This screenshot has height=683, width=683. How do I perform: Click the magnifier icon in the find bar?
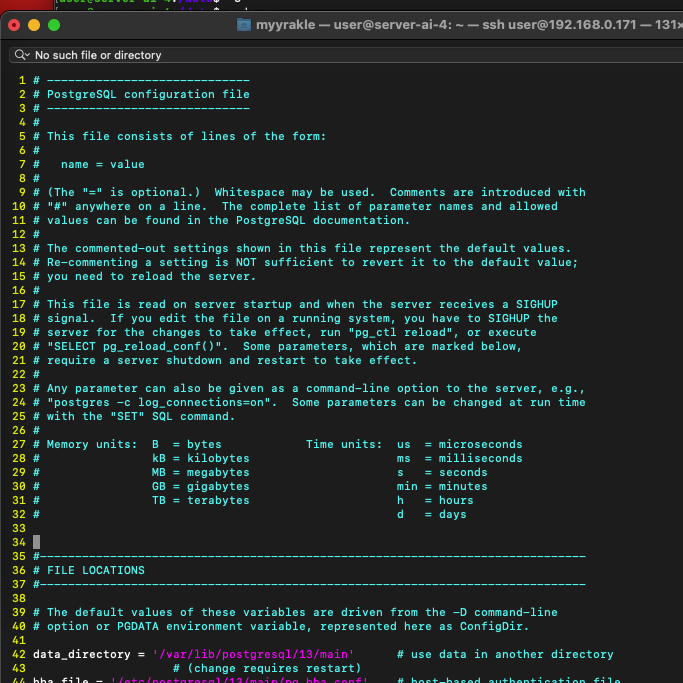[20, 55]
